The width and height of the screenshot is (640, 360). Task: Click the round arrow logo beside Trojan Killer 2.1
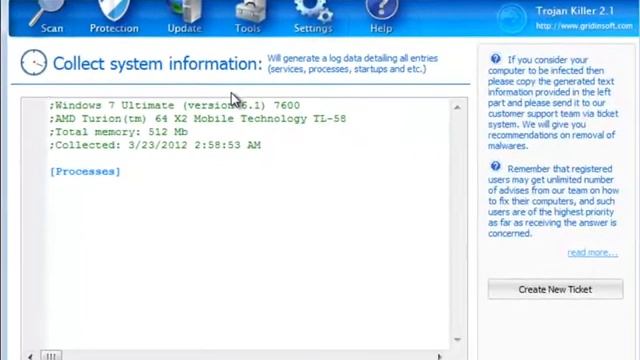tap(511, 18)
